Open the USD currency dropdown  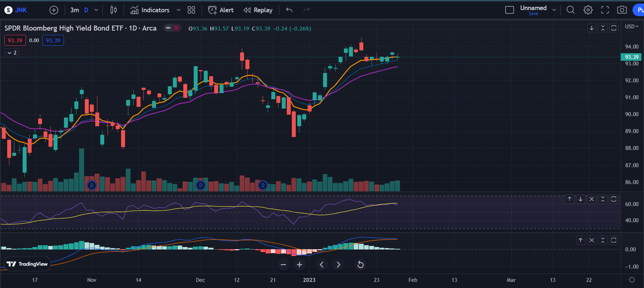tap(632, 27)
